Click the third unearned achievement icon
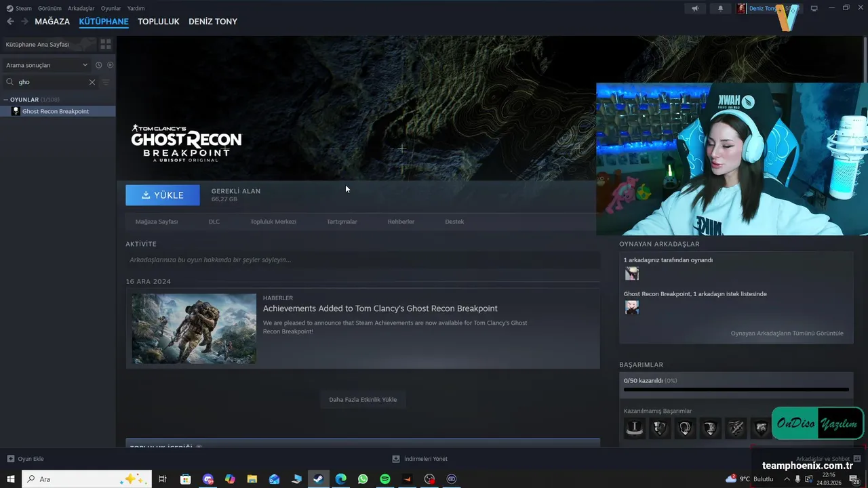 click(685, 428)
